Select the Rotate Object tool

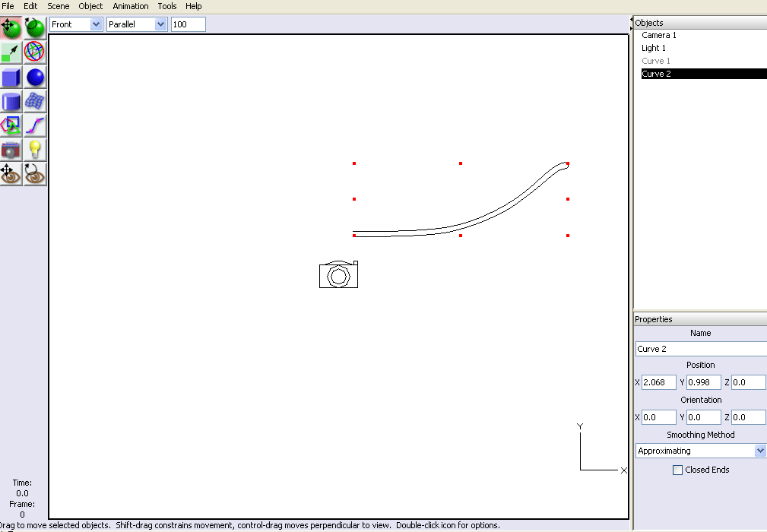click(35, 28)
